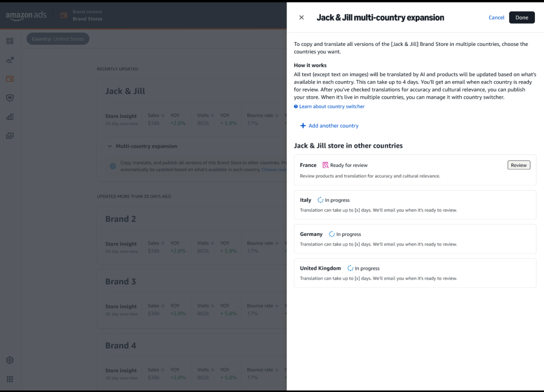This screenshot has height=392, width=544.
Task: Click Add another country
Action: point(329,126)
